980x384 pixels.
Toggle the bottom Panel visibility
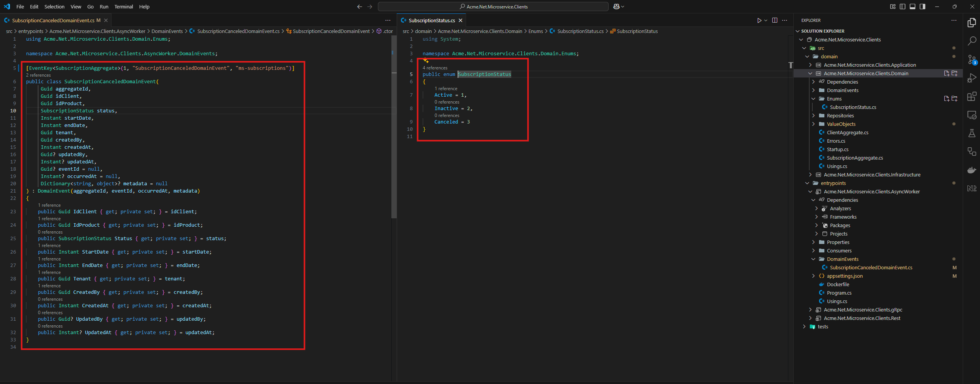click(913, 7)
